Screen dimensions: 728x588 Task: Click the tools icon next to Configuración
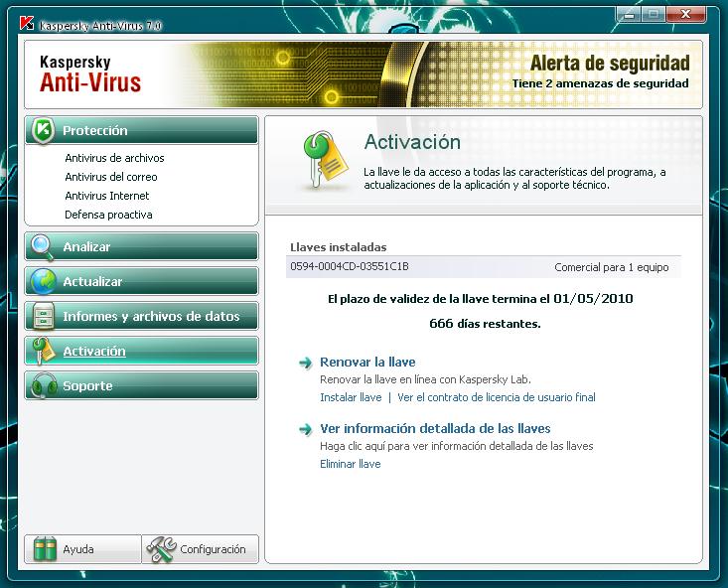coord(161,549)
